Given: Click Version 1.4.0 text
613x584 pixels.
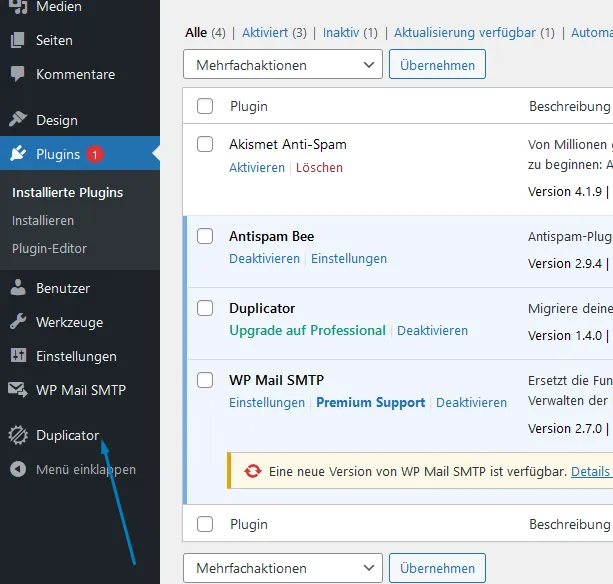Looking at the screenshot, I should [x=565, y=335].
